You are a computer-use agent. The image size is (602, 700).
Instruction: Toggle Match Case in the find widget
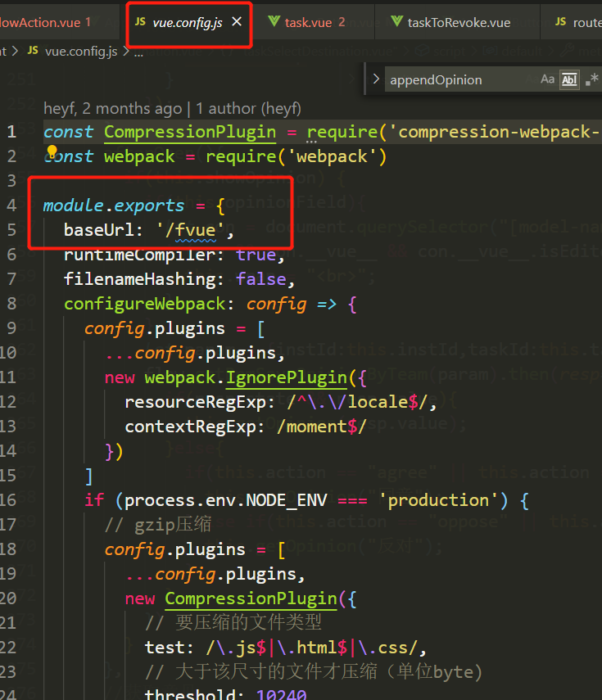547,79
